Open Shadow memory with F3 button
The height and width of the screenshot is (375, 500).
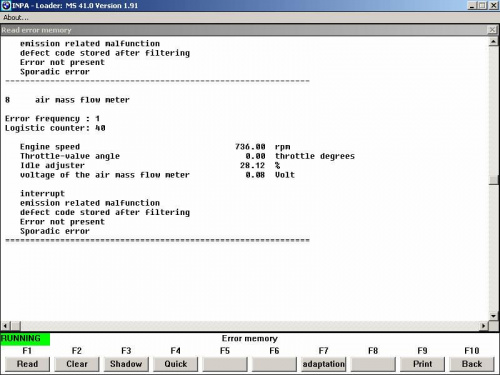coord(126,364)
